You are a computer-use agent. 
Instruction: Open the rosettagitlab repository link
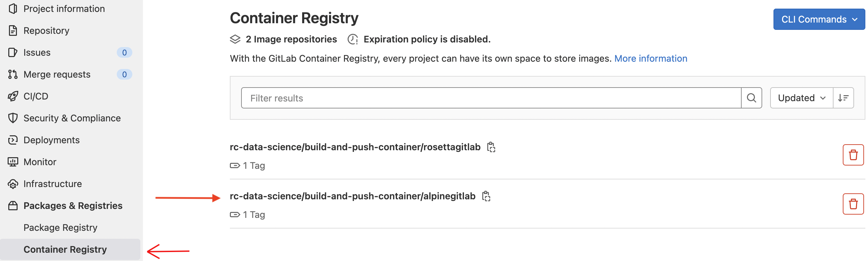(x=355, y=147)
